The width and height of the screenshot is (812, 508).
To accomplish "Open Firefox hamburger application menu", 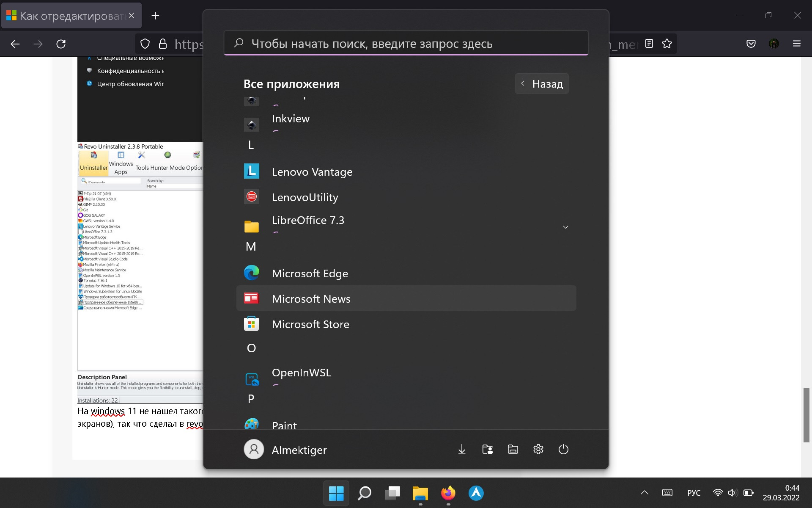I will 797,44.
